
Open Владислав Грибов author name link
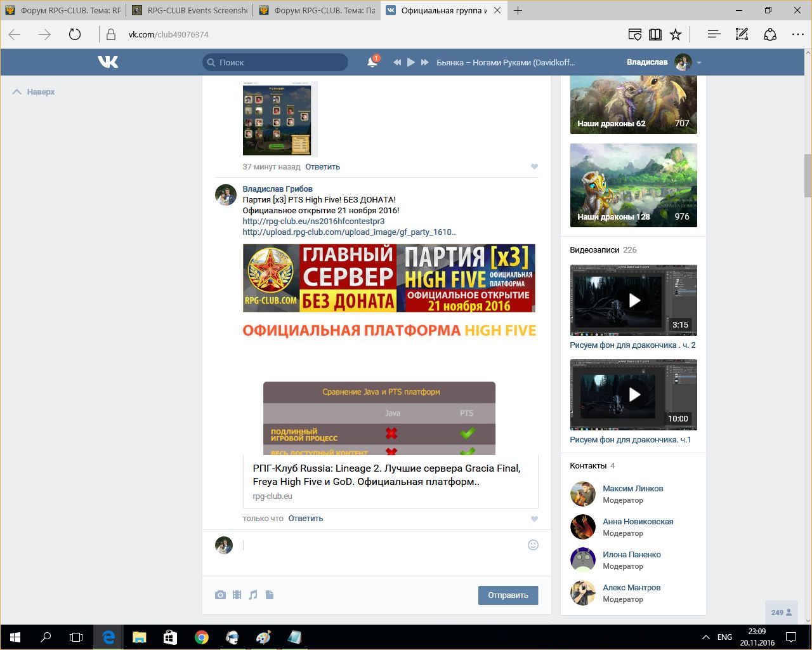pyautogui.click(x=277, y=189)
